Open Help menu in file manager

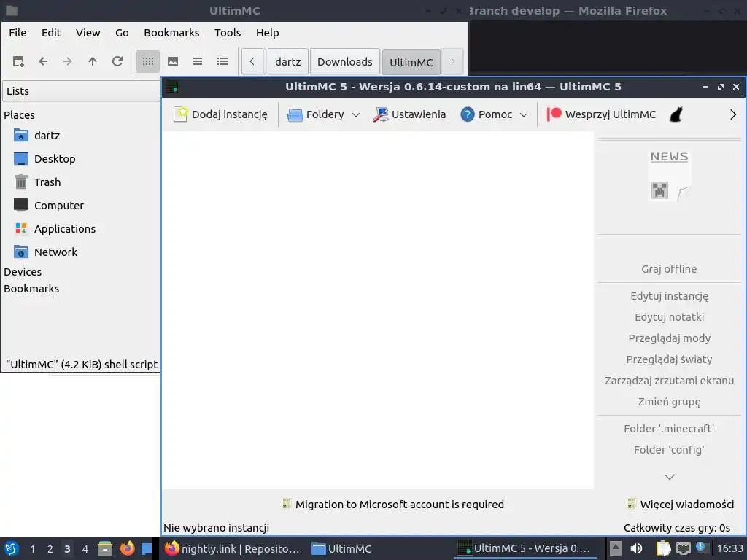(x=267, y=33)
